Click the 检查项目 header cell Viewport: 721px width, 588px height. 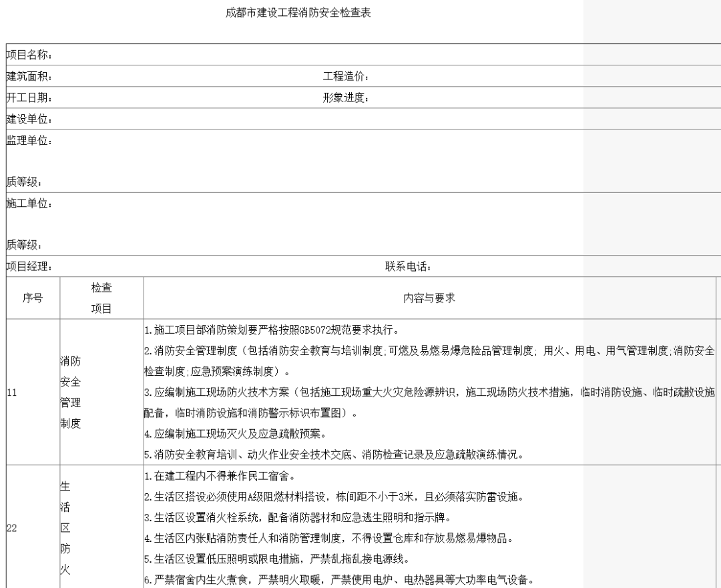click(101, 298)
